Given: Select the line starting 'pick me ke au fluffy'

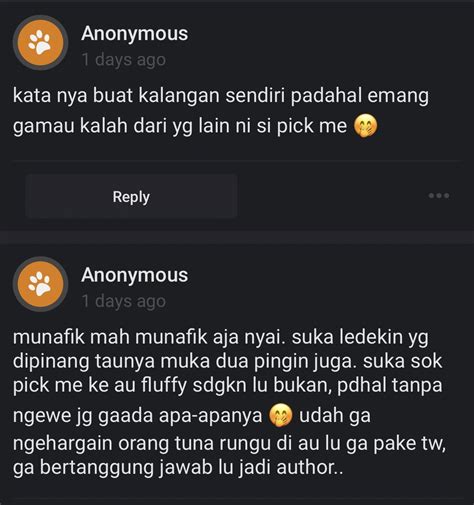Looking at the screenshot, I should point(227,385).
